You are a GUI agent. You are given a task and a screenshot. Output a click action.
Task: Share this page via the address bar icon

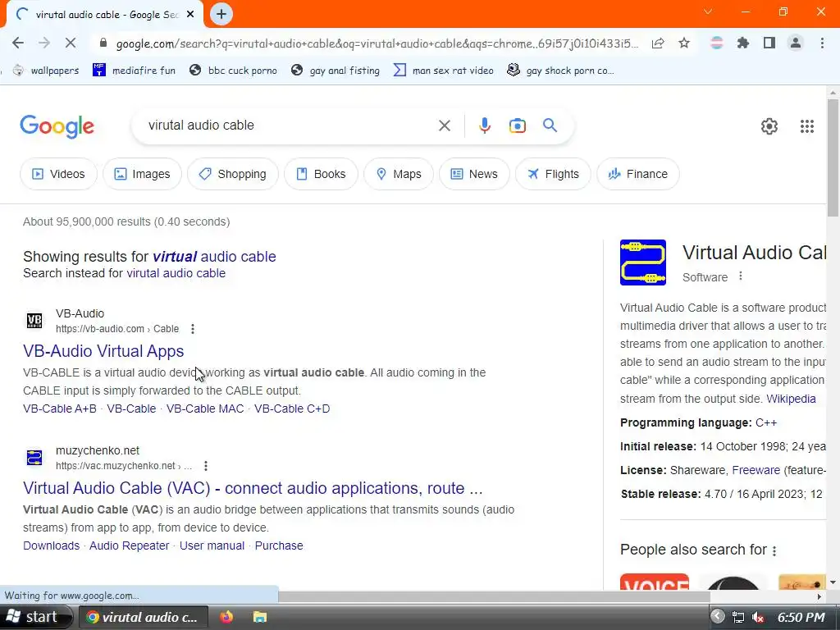[658, 43]
